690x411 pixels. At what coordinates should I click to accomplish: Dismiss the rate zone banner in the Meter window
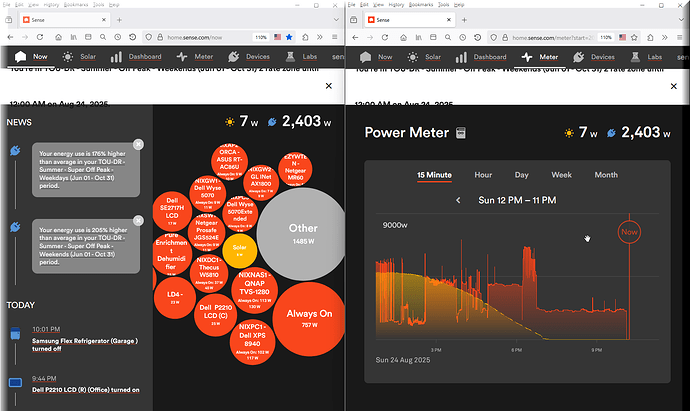click(x=673, y=86)
